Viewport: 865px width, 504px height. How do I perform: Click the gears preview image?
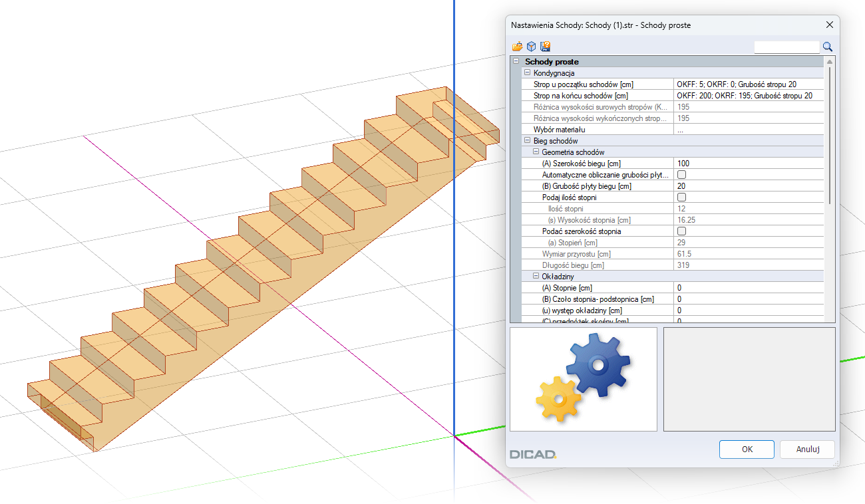[583, 378]
